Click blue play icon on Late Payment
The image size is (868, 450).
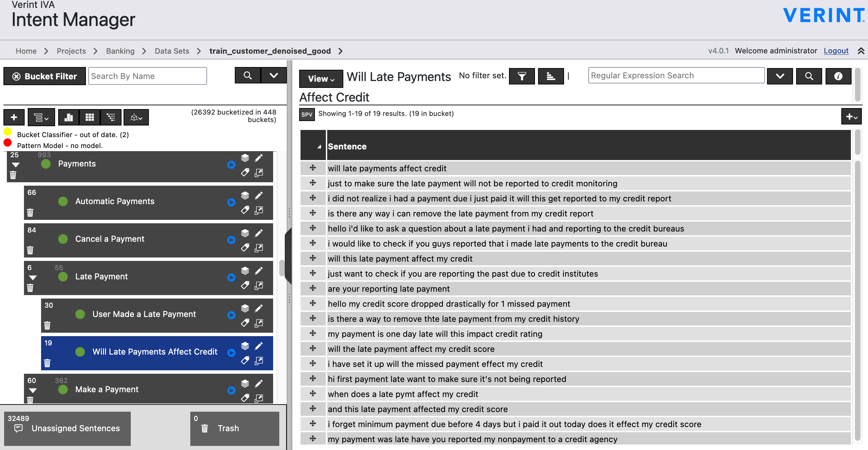click(231, 277)
